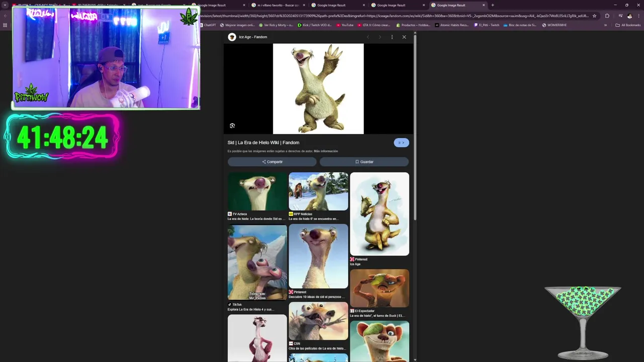Open the 'El_Pitti - Twitch' bookmark
The height and width of the screenshot is (362, 644).
point(487,25)
